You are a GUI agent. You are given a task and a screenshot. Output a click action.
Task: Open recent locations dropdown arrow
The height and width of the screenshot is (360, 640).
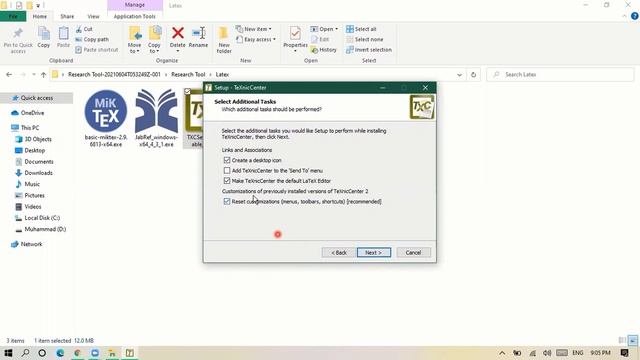point(33,75)
